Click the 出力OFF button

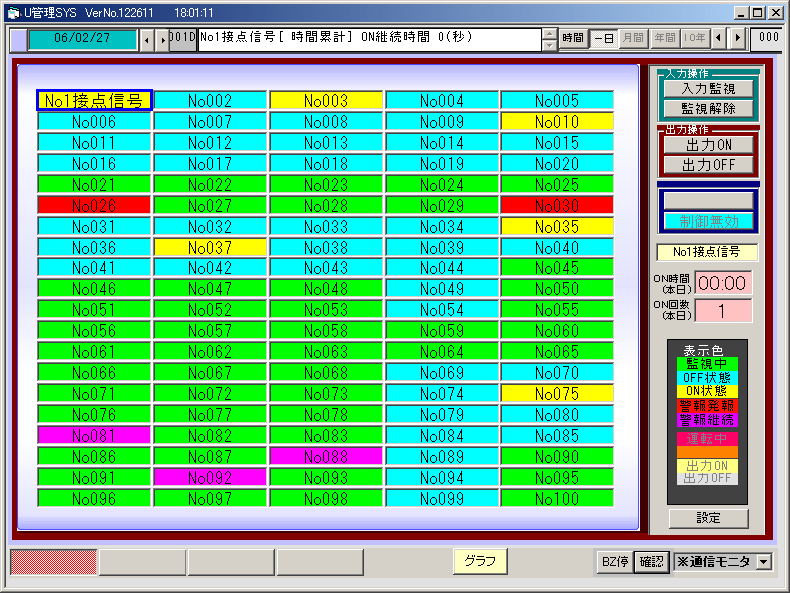coord(708,164)
